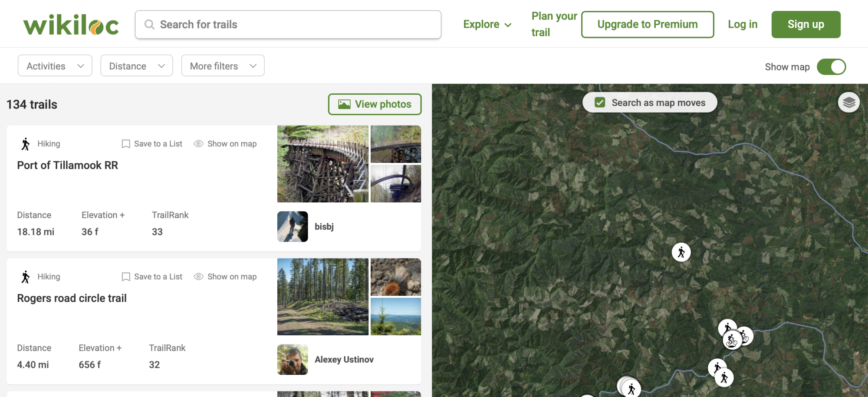The width and height of the screenshot is (868, 397).
Task: Open the Rogers road circle trail title
Action: [72, 298]
